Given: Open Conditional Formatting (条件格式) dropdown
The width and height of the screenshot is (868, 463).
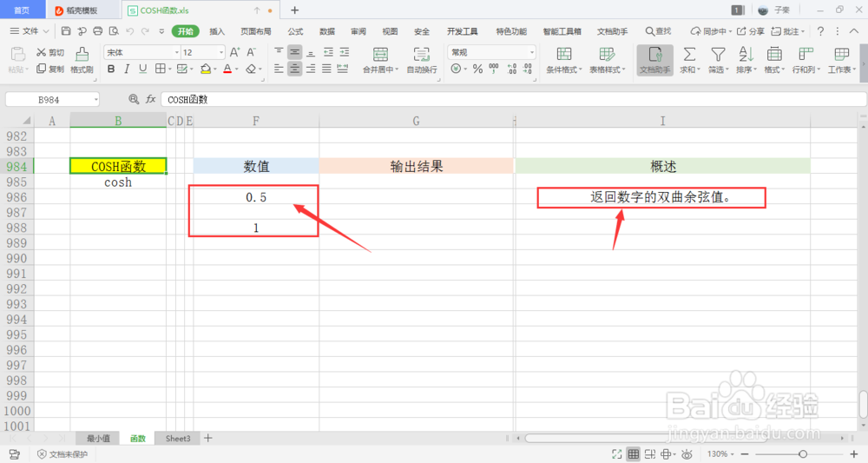Looking at the screenshot, I should click(x=563, y=60).
